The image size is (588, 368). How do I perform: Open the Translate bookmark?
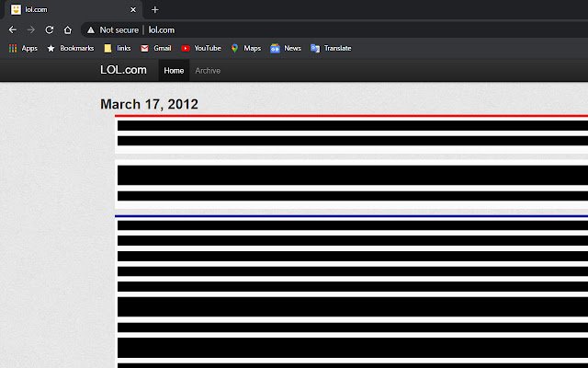[331, 48]
